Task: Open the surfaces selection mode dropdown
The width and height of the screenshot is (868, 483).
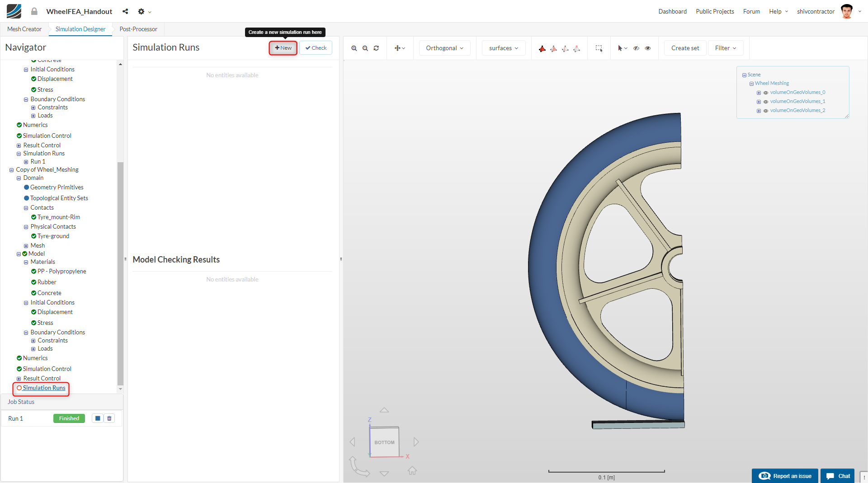Action: click(503, 48)
